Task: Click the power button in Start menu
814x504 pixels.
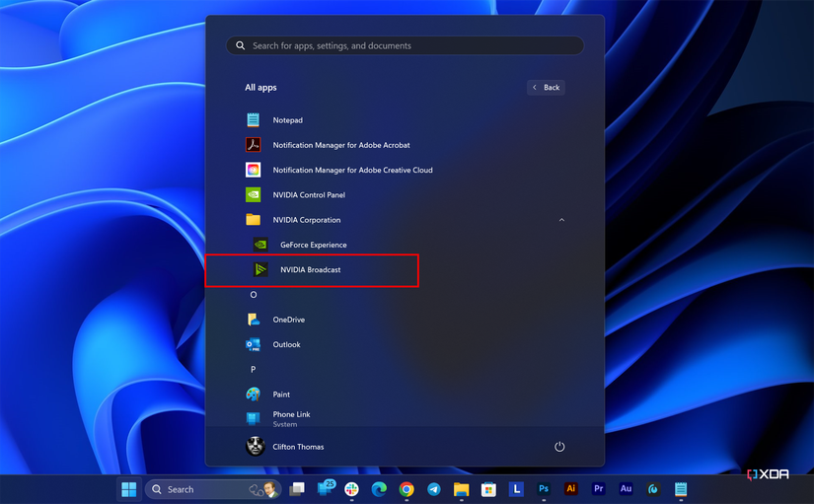Action: (x=559, y=447)
